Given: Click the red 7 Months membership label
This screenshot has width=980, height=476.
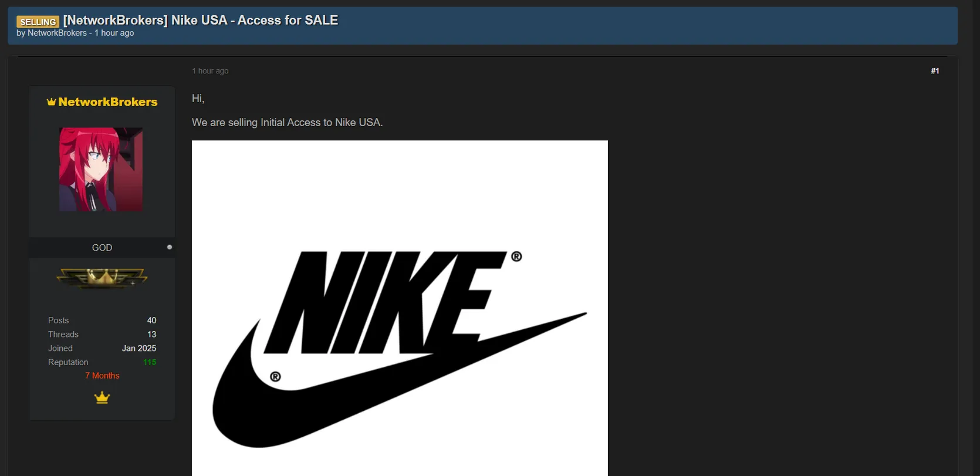Looking at the screenshot, I should point(102,376).
